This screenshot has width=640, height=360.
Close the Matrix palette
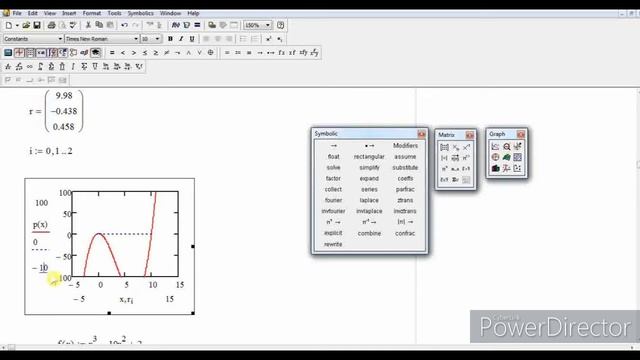[470, 135]
